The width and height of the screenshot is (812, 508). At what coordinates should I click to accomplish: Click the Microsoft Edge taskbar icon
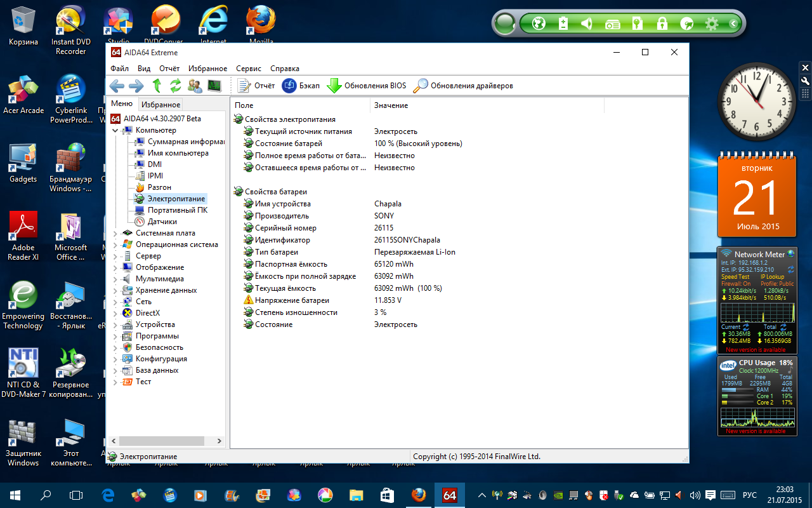point(107,495)
